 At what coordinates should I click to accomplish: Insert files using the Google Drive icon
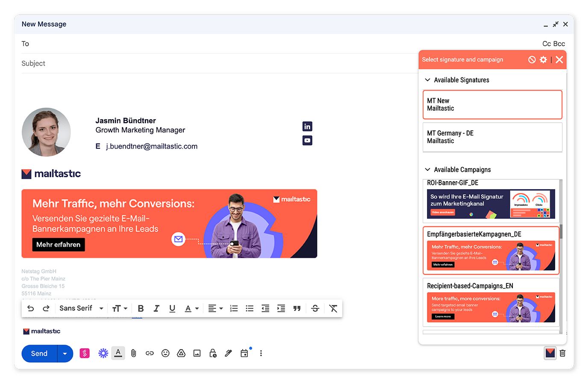(181, 353)
